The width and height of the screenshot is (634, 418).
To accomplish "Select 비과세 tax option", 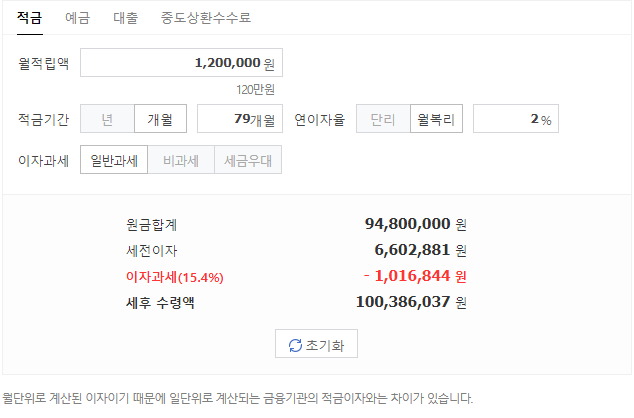I will coord(181,160).
